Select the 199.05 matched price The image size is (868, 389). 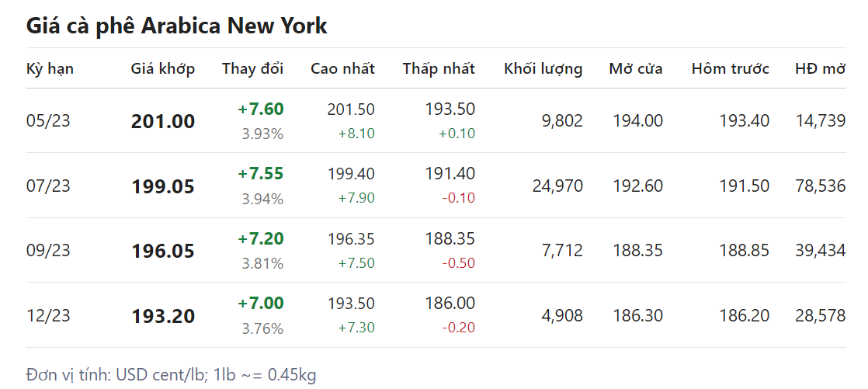[162, 186]
